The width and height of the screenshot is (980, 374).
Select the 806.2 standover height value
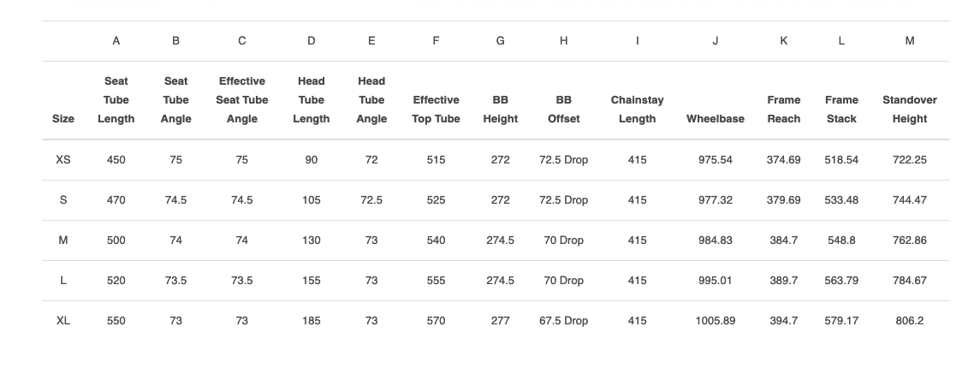point(909,321)
